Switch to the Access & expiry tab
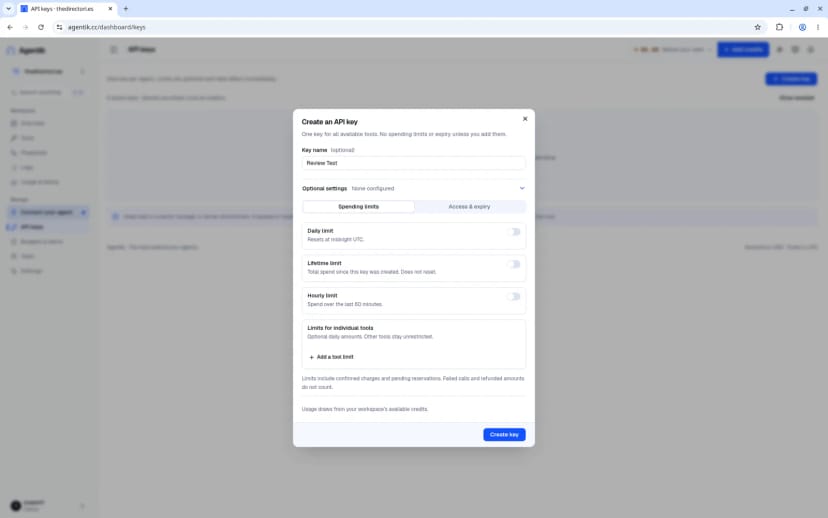The height and width of the screenshot is (518, 828). click(469, 207)
